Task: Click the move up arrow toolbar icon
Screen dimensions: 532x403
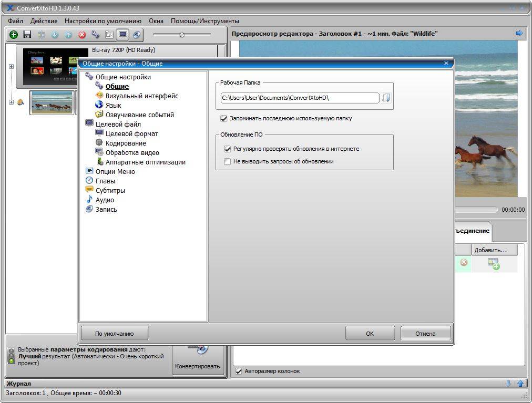Action: click(x=68, y=34)
